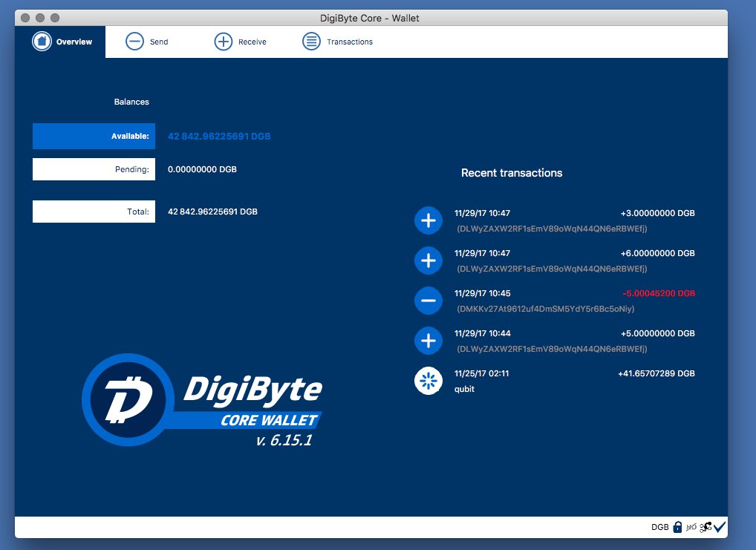756x550 pixels.
Task: Open the Transactions tab
Action: pos(337,42)
